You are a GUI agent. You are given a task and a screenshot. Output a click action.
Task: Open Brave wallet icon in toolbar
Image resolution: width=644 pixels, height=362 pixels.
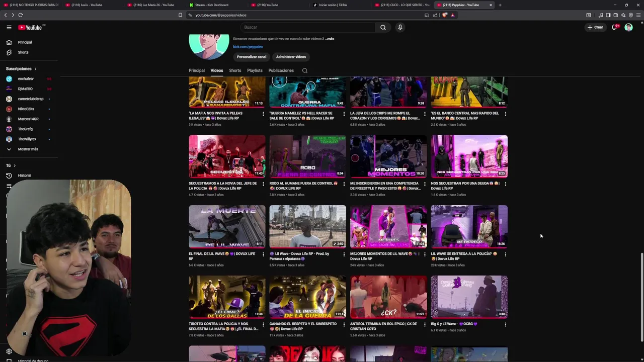pos(615,15)
